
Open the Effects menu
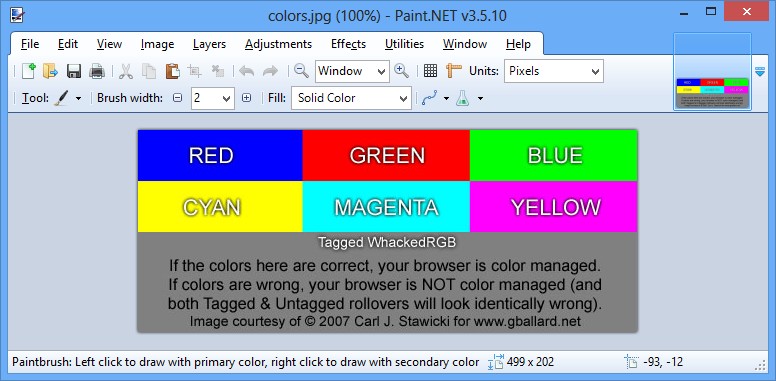coord(348,44)
